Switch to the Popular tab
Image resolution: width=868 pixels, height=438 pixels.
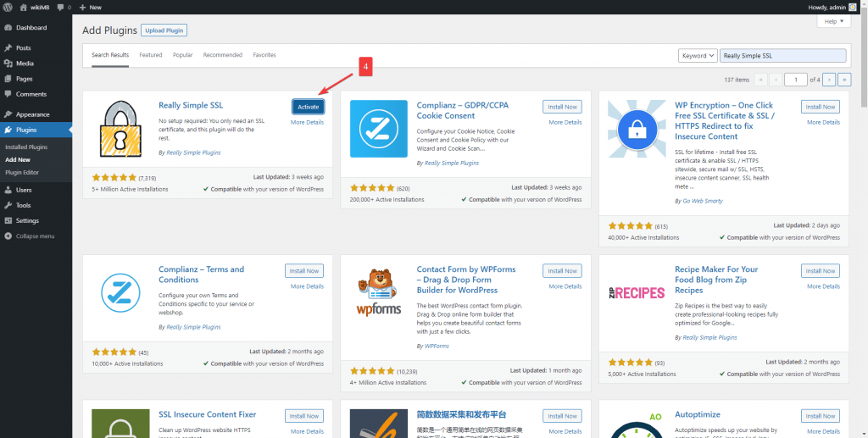[x=182, y=55]
